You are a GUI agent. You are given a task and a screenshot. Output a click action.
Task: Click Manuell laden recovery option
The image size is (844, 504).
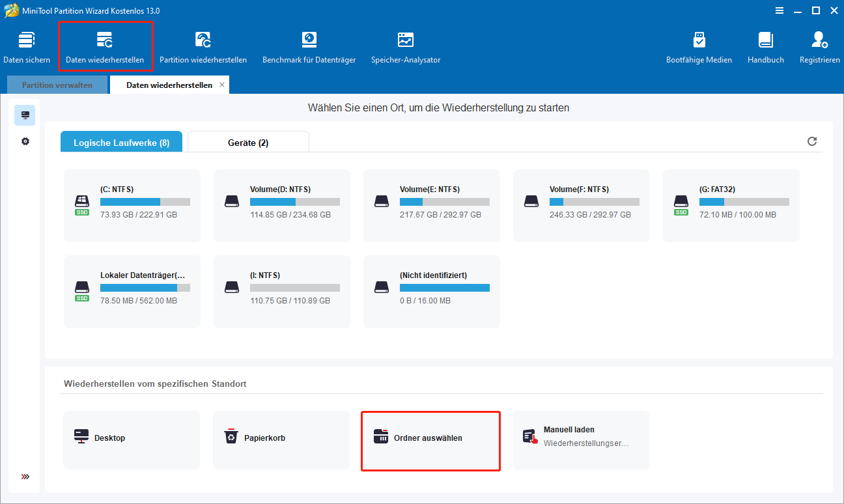(x=581, y=438)
